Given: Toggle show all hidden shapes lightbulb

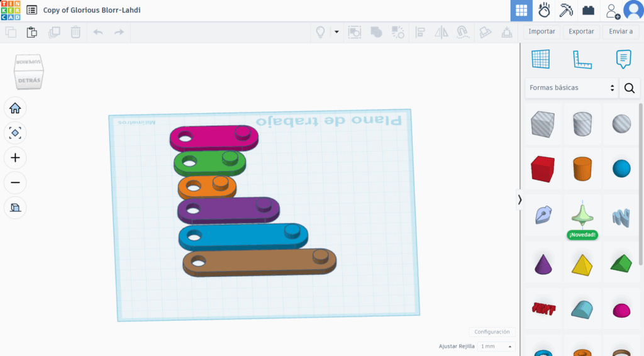Looking at the screenshot, I should 320,31.
